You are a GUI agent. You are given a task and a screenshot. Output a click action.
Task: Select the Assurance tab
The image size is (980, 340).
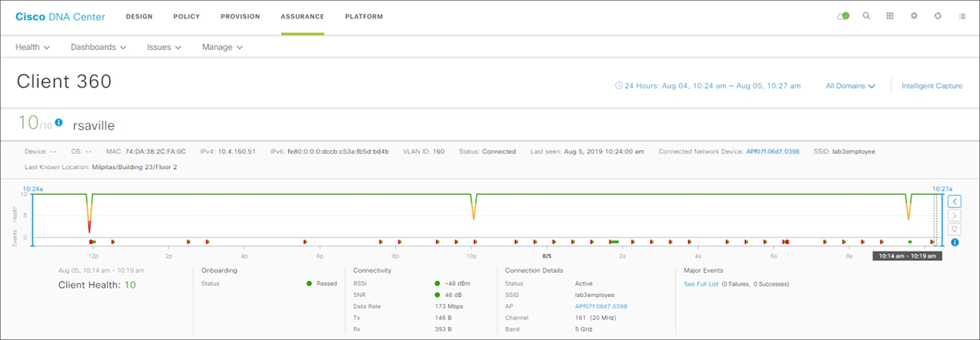pos(302,17)
